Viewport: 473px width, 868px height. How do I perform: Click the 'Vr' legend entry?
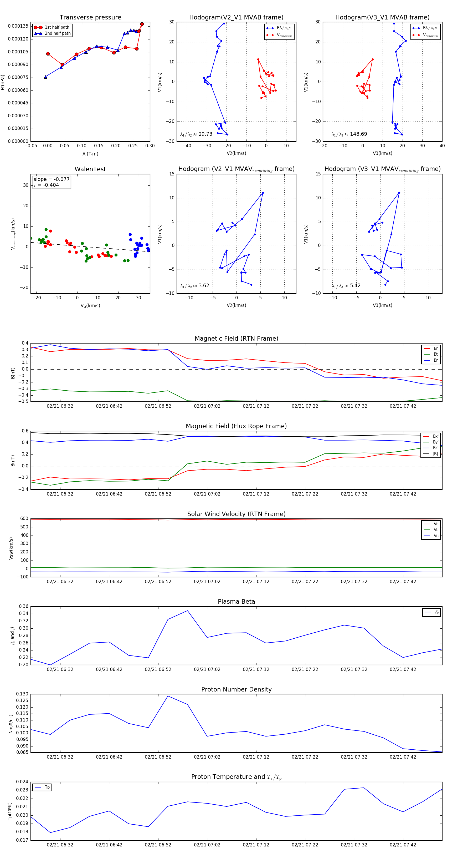point(431,524)
